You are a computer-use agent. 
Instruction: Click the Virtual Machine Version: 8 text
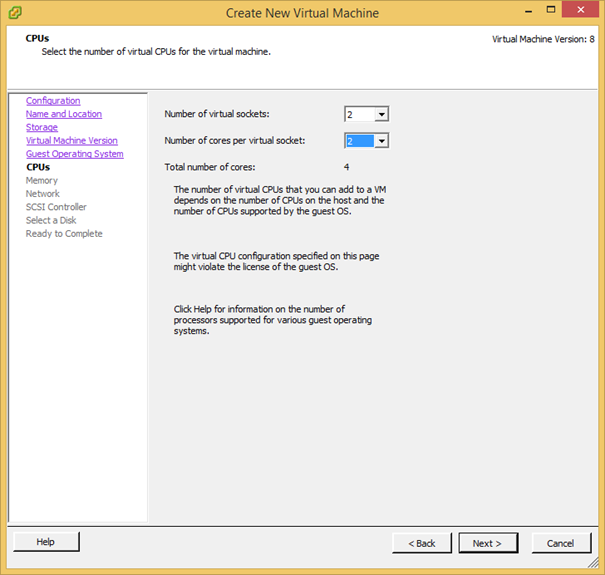pos(543,39)
